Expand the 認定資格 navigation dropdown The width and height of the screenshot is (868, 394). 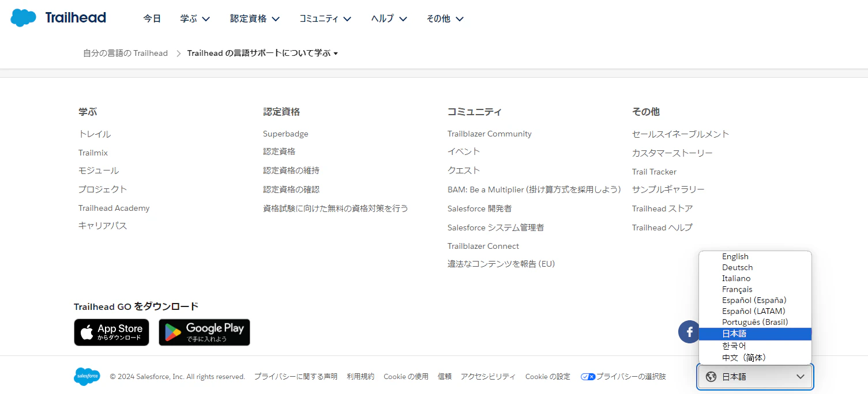[x=255, y=18]
